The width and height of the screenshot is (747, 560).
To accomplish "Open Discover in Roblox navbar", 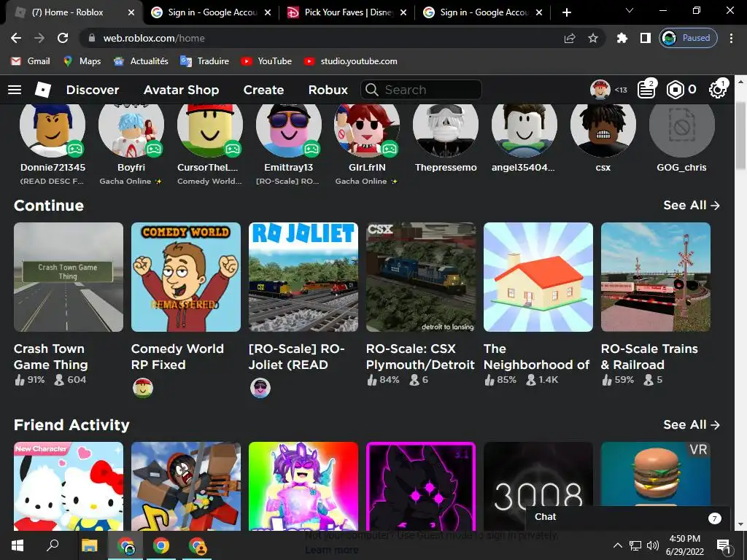I will coord(93,90).
